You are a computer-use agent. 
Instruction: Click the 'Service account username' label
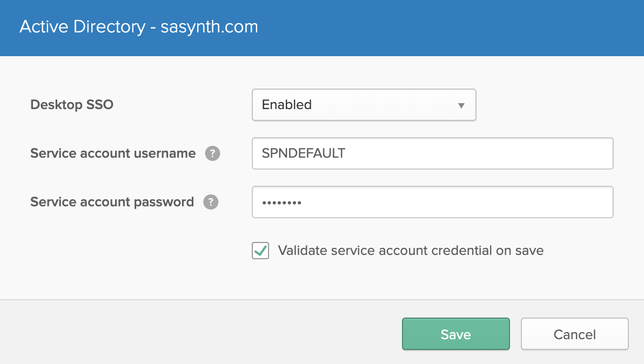pyautogui.click(x=113, y=153)
